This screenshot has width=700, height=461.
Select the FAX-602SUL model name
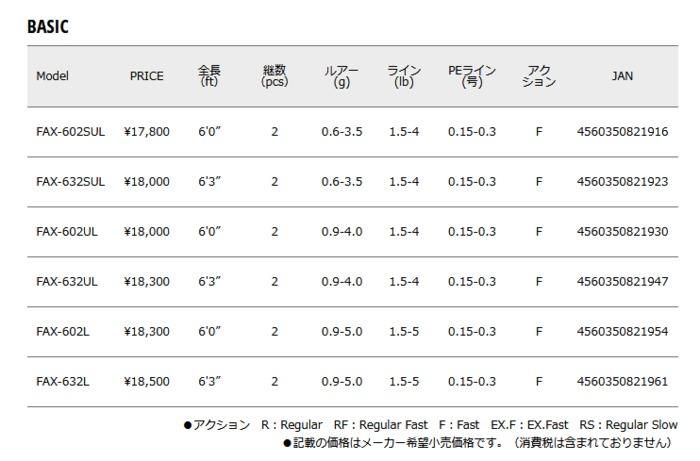pyautogui.click(x=70, y=132)
